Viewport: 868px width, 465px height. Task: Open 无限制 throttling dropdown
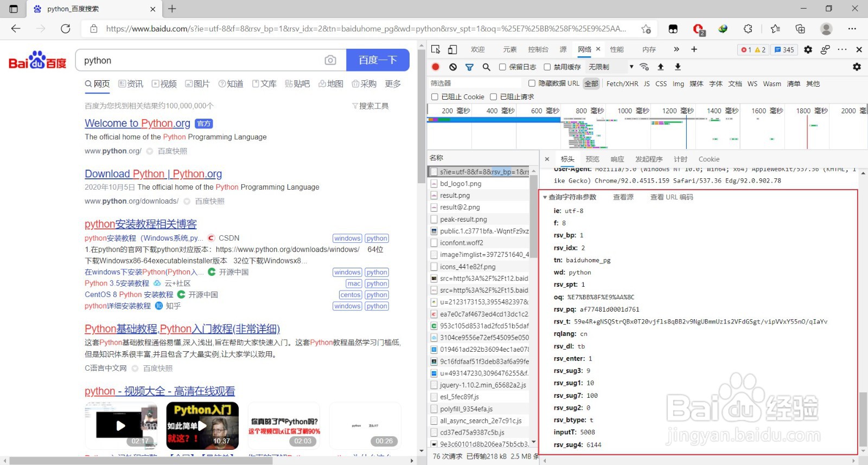click(611, 67)
